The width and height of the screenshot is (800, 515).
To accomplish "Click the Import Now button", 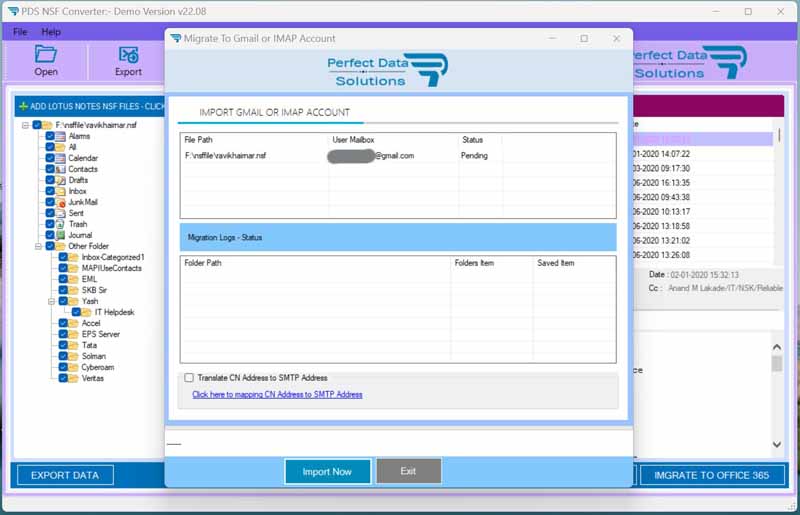I will pos(327,472).
